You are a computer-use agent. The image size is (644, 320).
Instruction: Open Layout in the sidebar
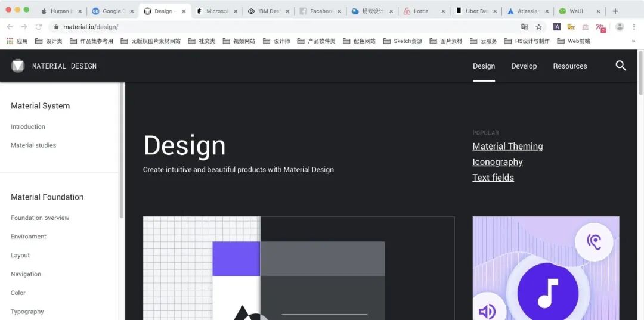point(20,255)
